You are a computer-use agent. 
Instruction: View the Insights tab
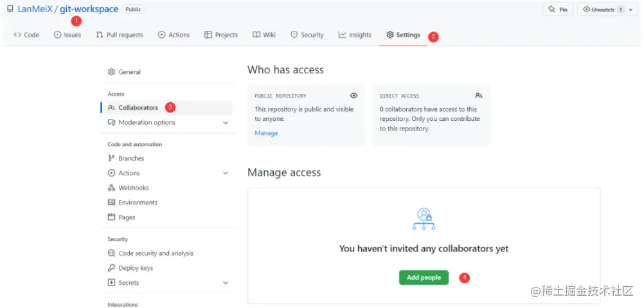pos(355,35)
